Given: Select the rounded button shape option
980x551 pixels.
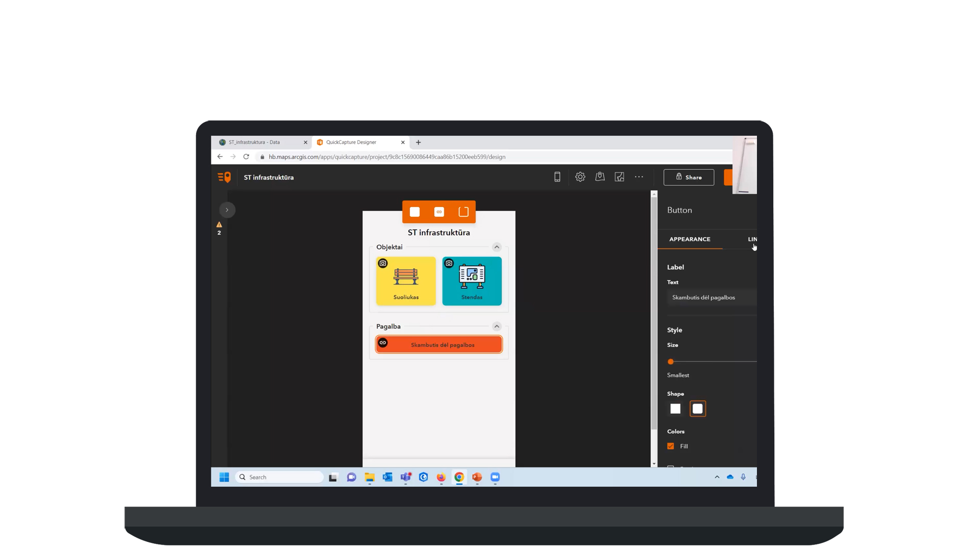Looking at the screenshot, I should pyautogui.click(x=697, y=409).
